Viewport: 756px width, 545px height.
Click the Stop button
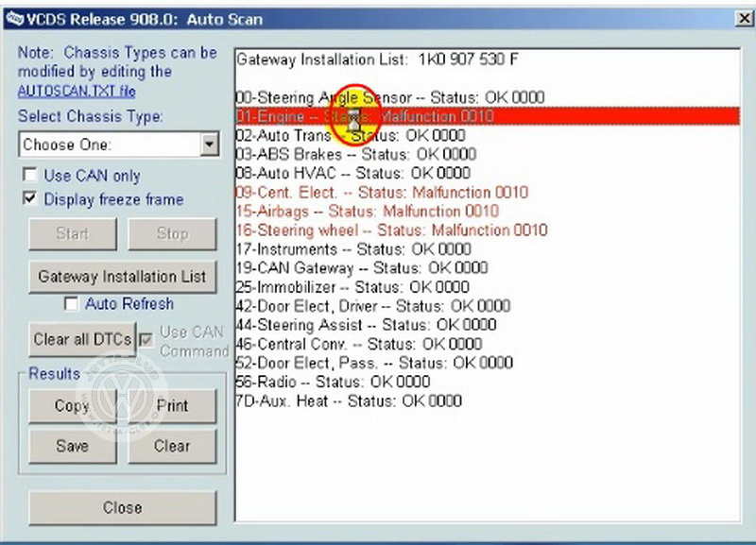[x=172, y=233]
